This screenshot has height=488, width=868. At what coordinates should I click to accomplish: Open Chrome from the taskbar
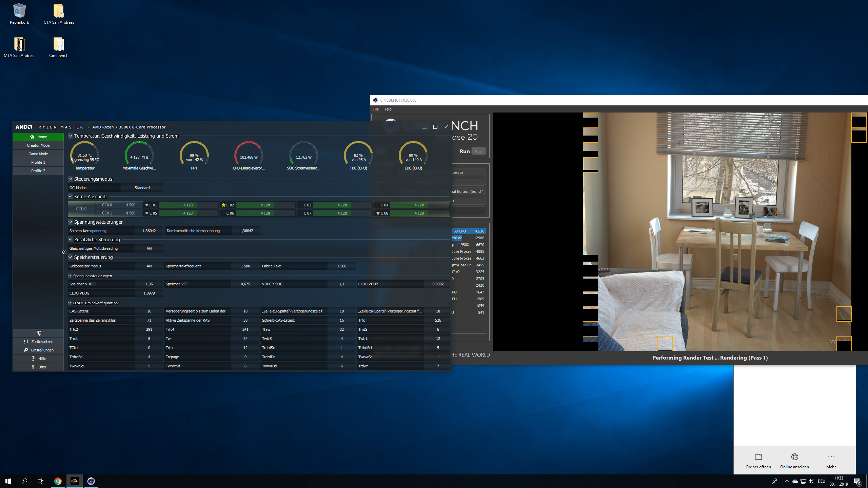pos(58,481)
